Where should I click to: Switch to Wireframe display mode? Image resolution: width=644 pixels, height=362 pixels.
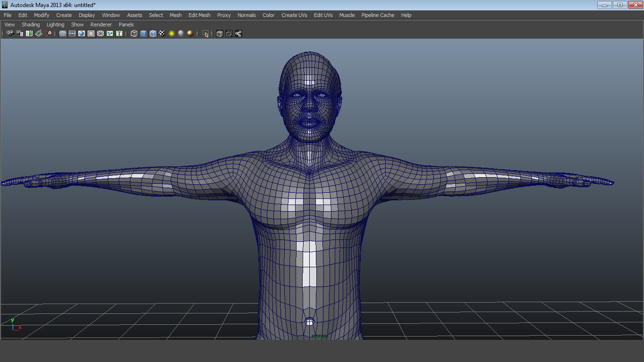[134, 33]
